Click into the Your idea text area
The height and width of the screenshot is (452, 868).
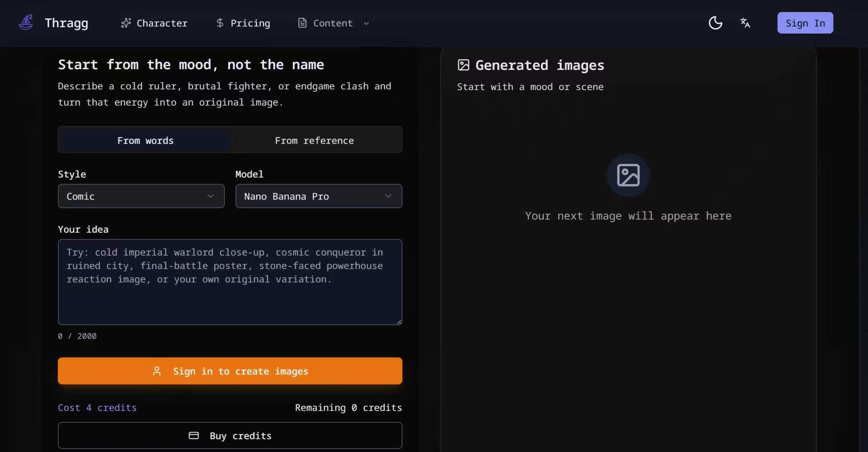pos(230,282)
